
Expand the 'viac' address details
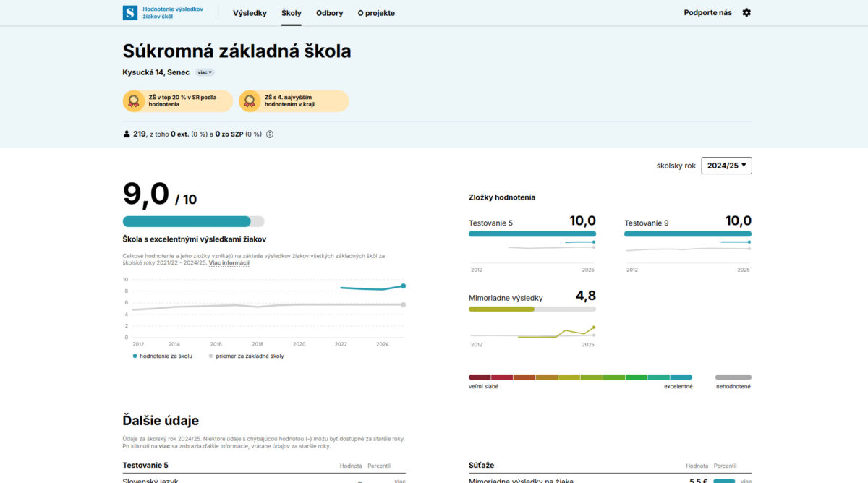[x=205, y=72]
